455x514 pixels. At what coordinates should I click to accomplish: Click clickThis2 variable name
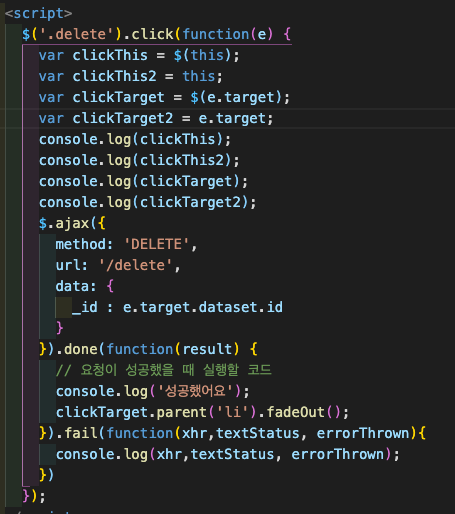[x=114, y=76]
